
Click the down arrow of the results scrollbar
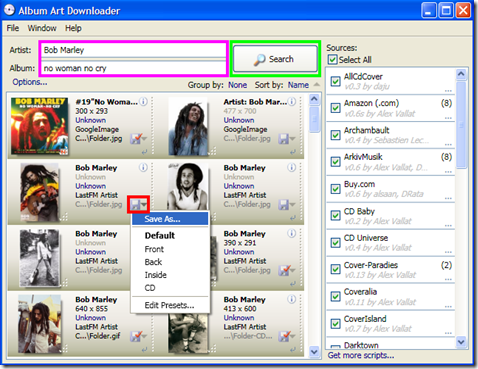314,351
